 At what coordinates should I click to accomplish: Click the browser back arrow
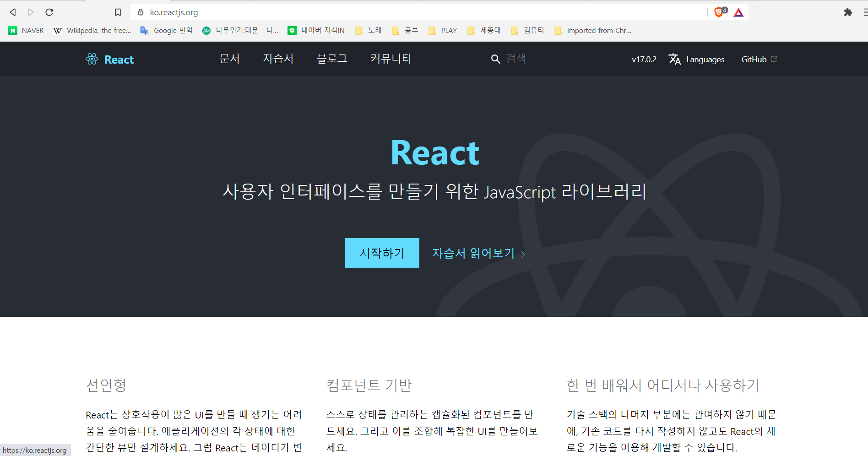[13, 12]
